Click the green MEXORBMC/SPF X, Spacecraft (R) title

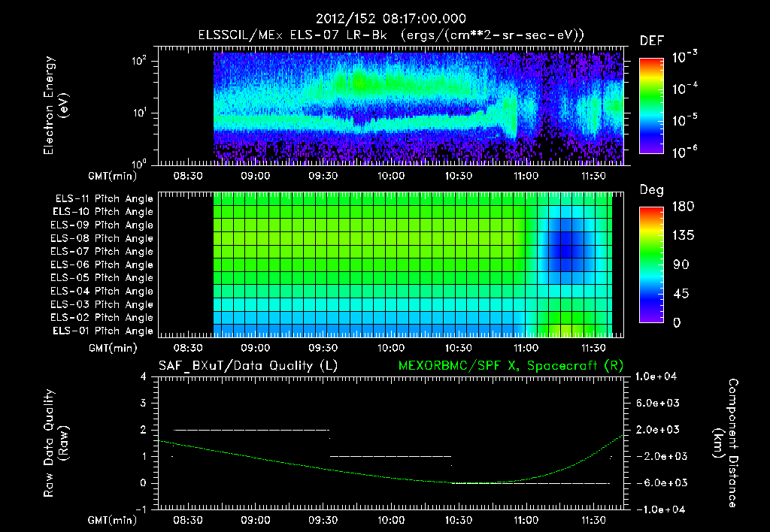tap(511, 366)
